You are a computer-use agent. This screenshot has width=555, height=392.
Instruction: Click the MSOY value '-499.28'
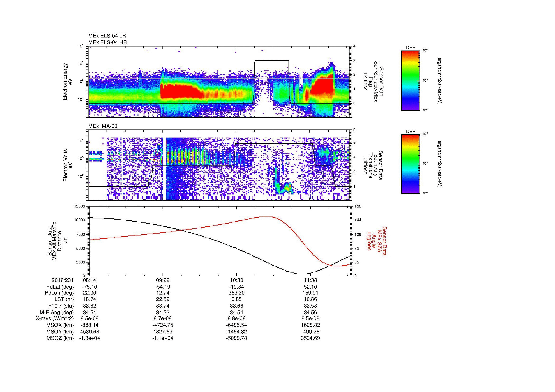pos(310,332)
